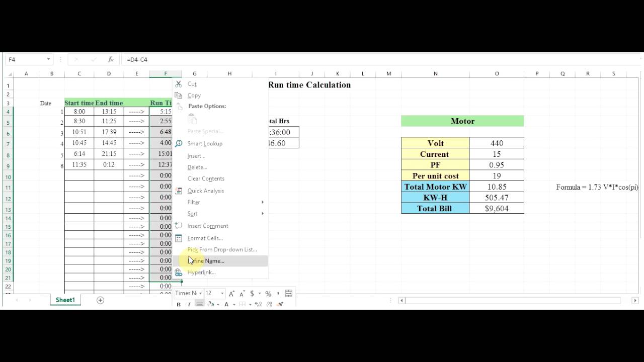Screen dimensions: 644x362
Task: Click the Current value cell 15
Action: point(497,154)
